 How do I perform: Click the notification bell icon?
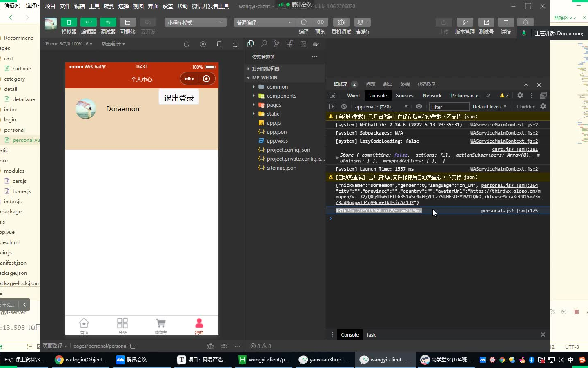pyautogui.click(x=526, y=22)
